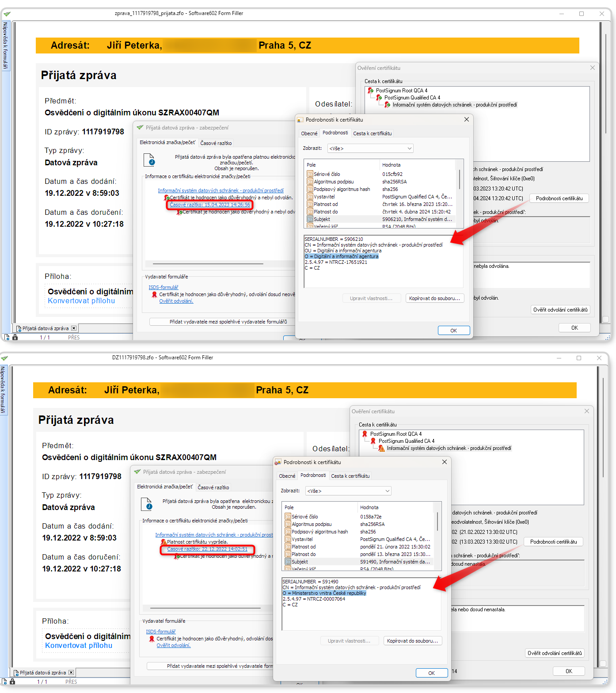
Task: Click Ověřit odvolání certifikátů in DZ1117919798 window
Action: click(x=555, y=653)
